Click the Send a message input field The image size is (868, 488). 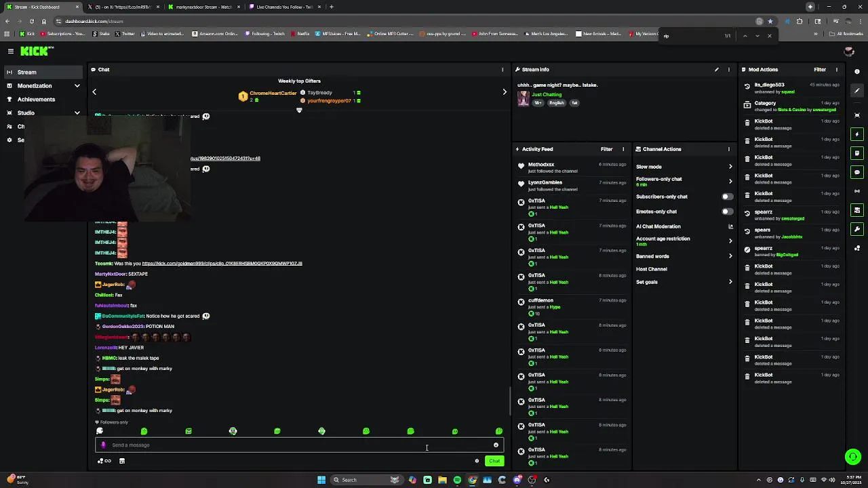click(x=299, y=445)
